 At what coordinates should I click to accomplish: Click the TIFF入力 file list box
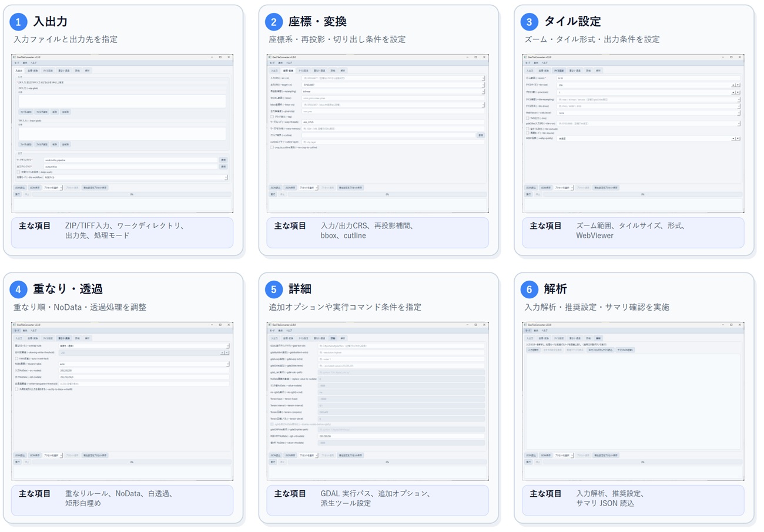point(122,133)
